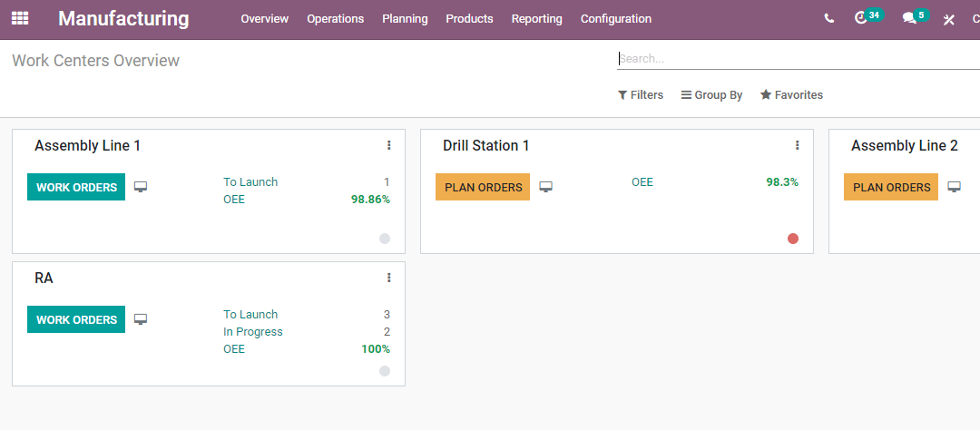Open the Operations menu
This screenshot has height=430, width=980.
(335, 19)
